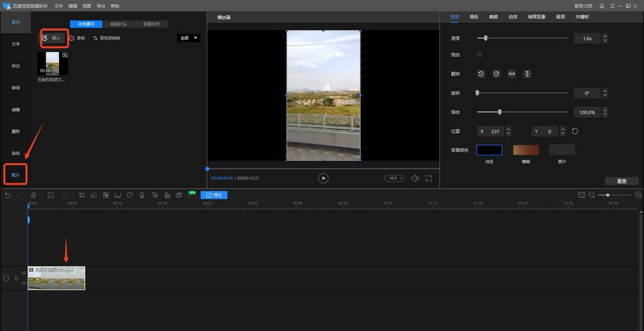The width and height of the screenshot is (644, 331).
Task: Select the 模糊 blur background swatch
Action: point(525,150)
